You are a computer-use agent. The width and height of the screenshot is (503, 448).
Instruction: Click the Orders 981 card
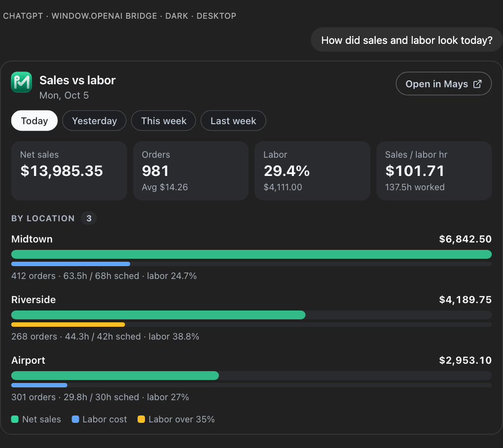click(191, 171)
